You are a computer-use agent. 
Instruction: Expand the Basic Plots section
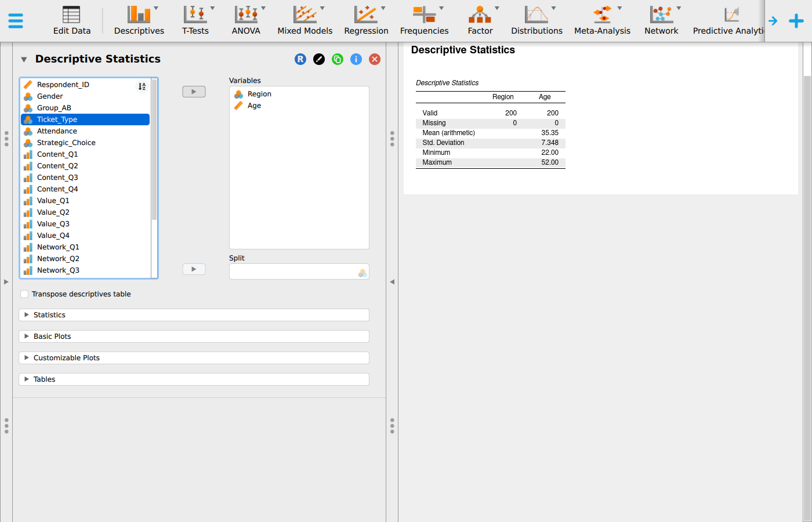pyautogui.click(x=194, y=336)
